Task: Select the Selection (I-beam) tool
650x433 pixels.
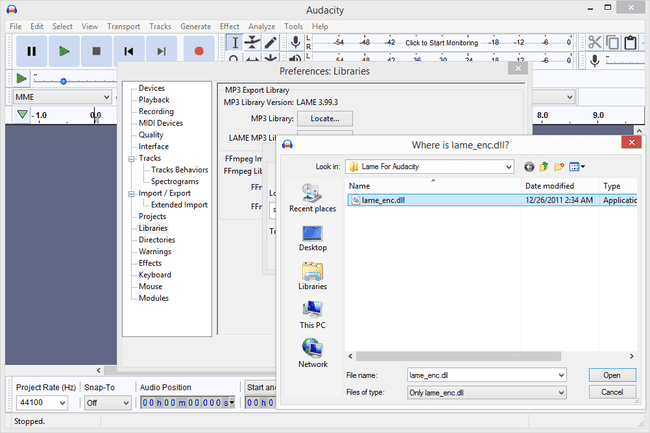Action: click(235, 43)
